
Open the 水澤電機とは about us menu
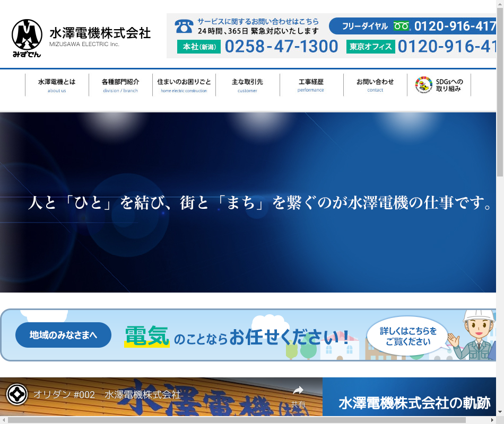click(x=57, y=85)
